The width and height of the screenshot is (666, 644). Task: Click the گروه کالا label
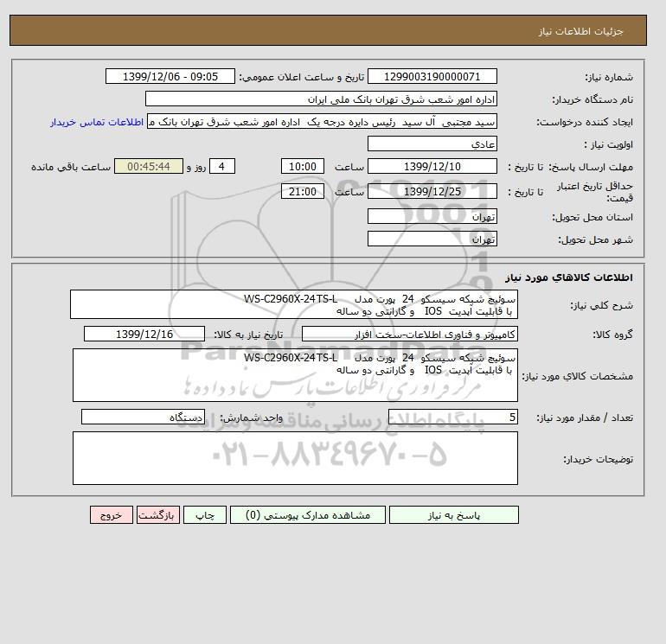pyautogui.click(x=612, y=335)
